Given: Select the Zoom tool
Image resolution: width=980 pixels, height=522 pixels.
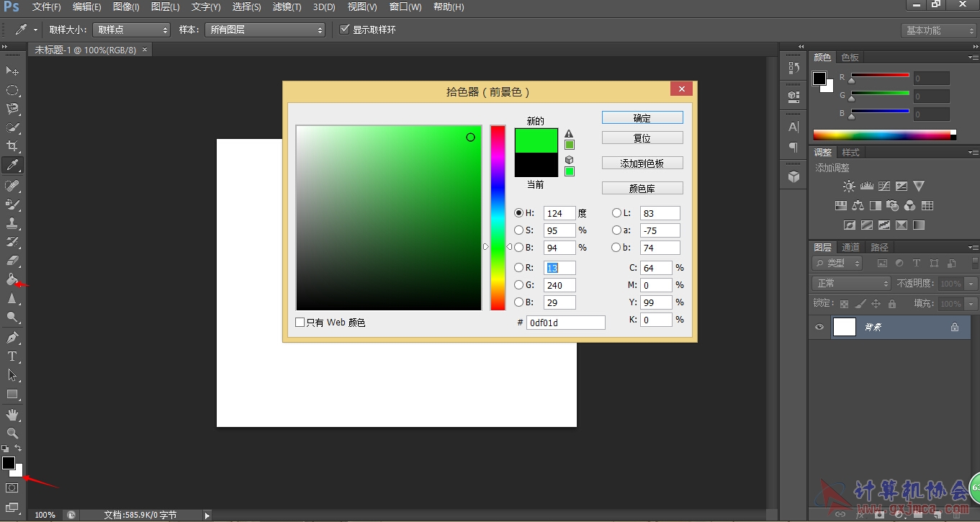Looking at the screenshot, I should [x=12, y=433].
